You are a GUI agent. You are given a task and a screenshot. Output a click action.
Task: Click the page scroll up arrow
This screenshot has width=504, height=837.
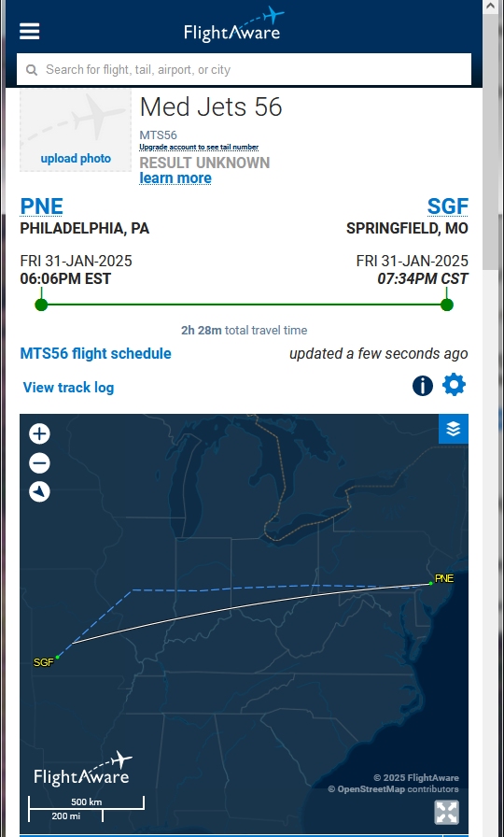coord(490,7)
